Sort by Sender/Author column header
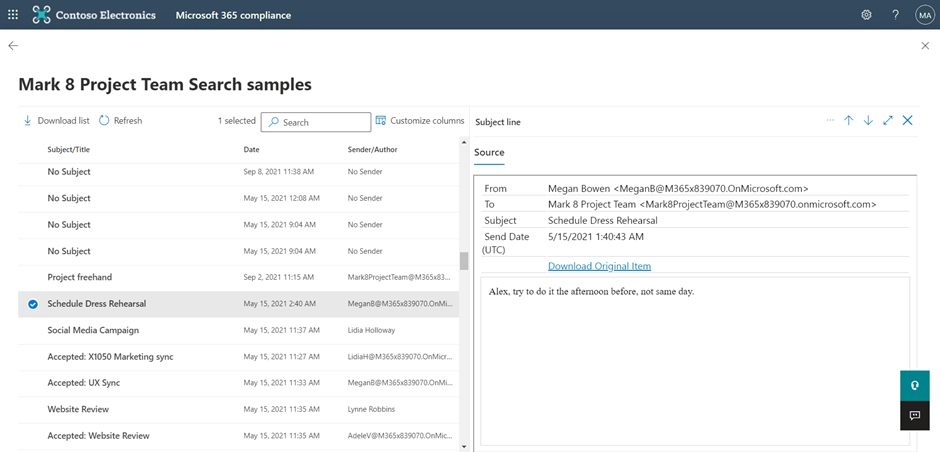Viewport: 940px width, 452px height. click(x=372, y=149)
